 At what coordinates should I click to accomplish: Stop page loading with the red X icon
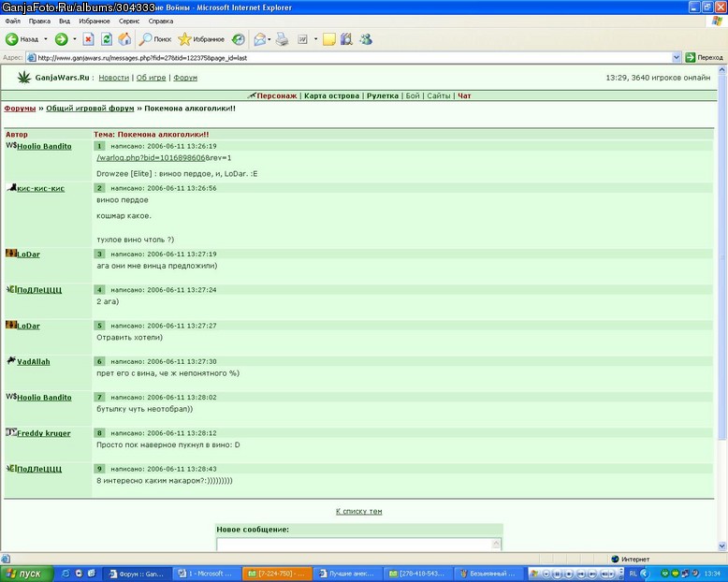point(88,39)
